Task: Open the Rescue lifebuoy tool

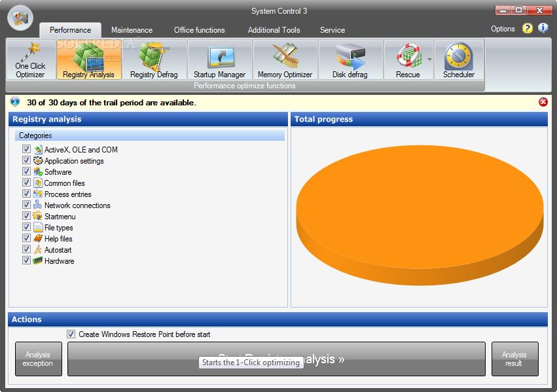Action: coord(408,60)
